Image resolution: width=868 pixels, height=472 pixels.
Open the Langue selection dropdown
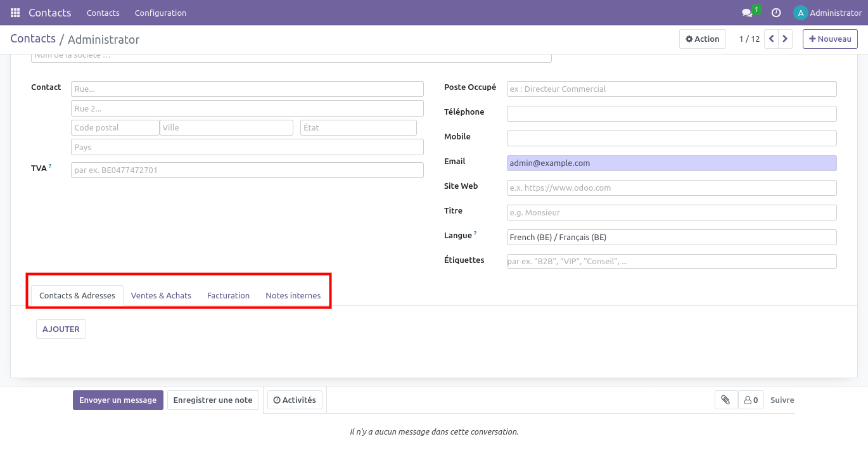pyautogui.click(x=672, y=237)
